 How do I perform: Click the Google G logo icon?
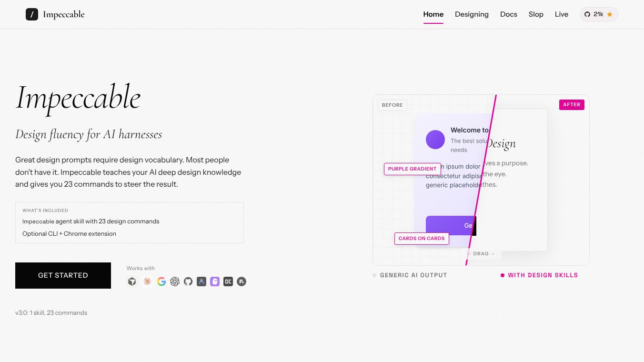click(161, 282)
